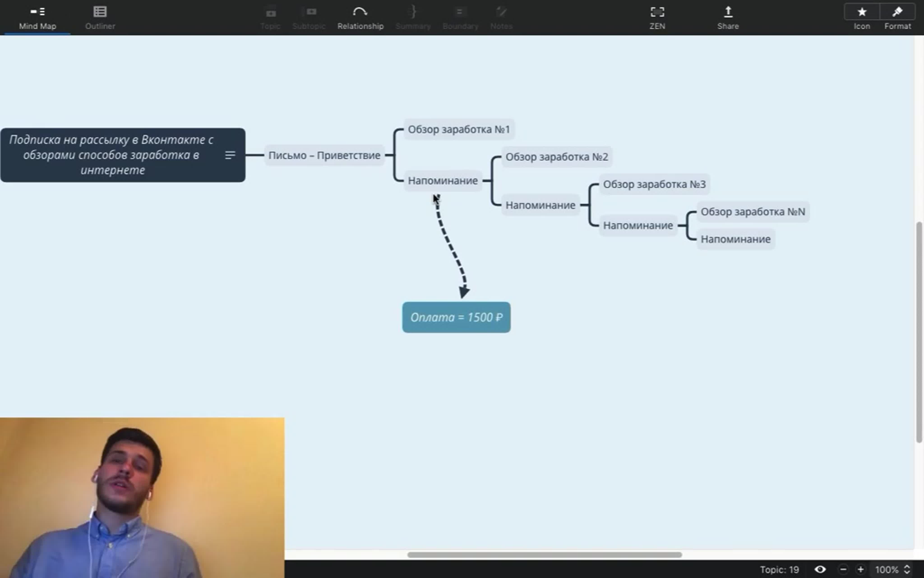Toggle the eye visibility icon in status bar
This screenshot has height=578, width=924.
point(820,570)
